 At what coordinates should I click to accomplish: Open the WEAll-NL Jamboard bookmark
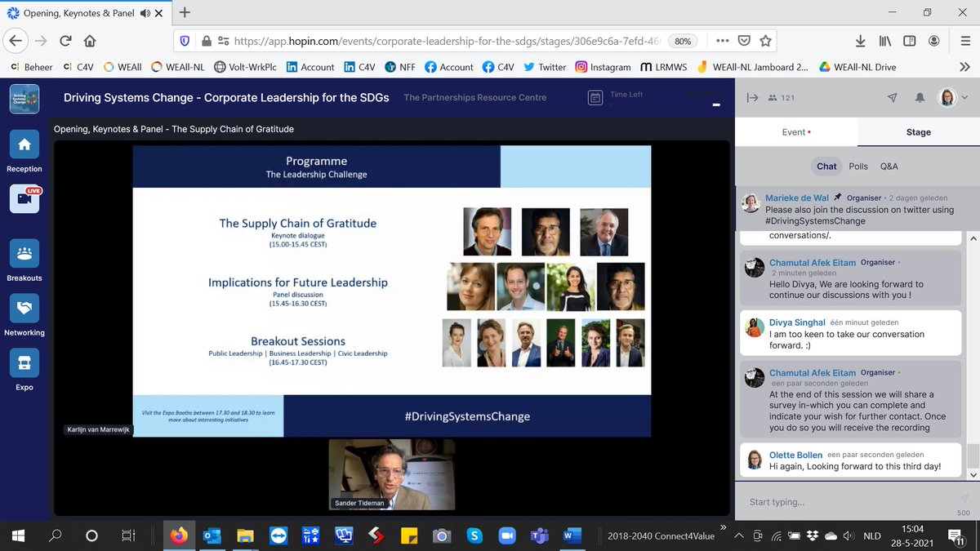pyautogui.click(x=752, y=67)
